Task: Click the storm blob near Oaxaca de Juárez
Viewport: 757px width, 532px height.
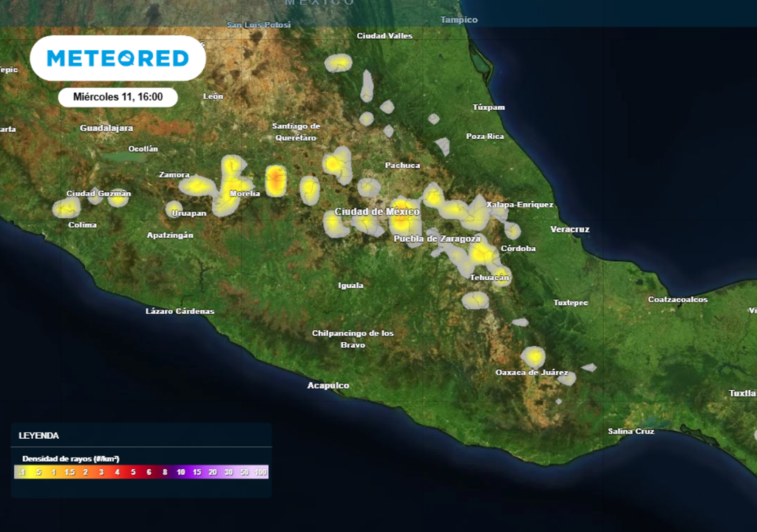Action: pyautogui.click(x=534, y=357)
